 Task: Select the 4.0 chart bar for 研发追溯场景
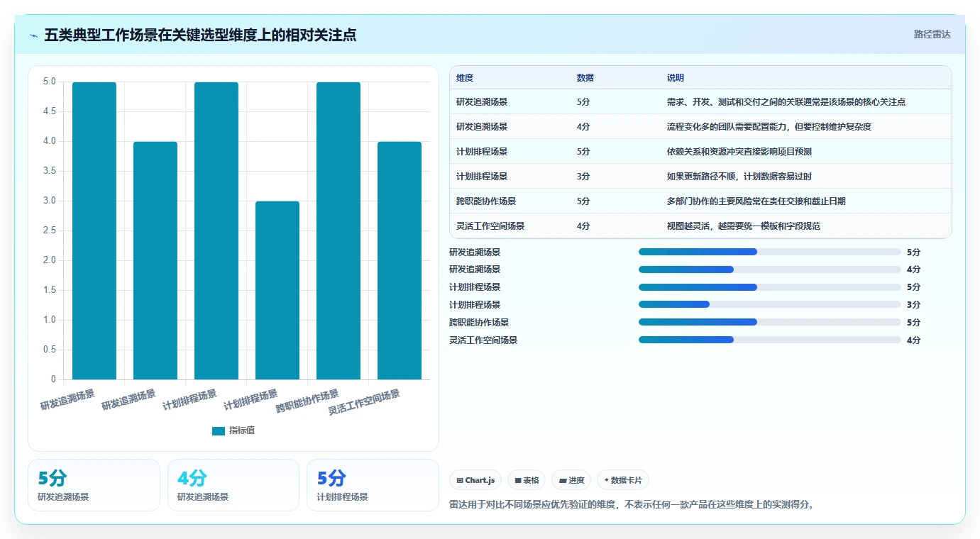pyautogui.click(x=155, y=260)
